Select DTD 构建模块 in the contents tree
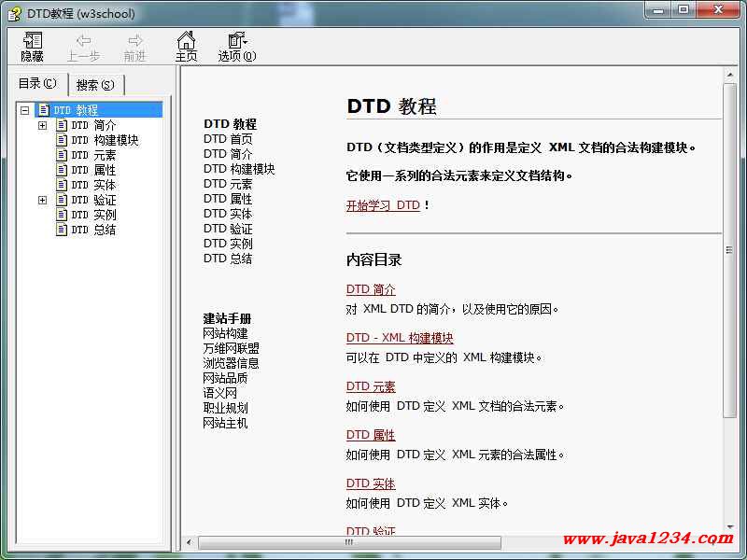747x560 pixels. [x=105, y=140]
